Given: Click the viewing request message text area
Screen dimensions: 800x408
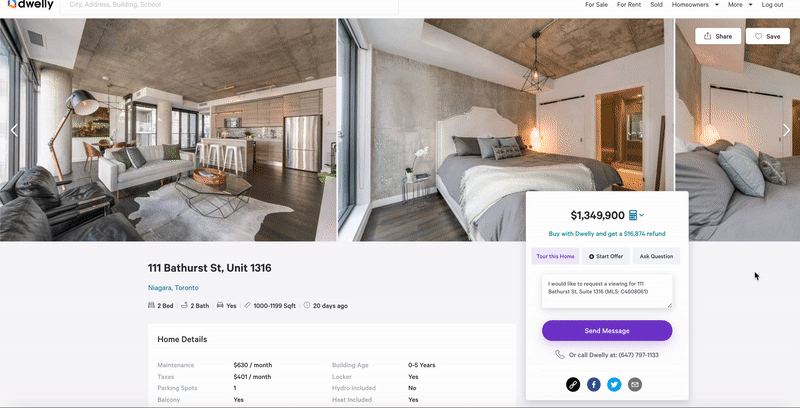Looking at the screenshot, I should (607, 291).
